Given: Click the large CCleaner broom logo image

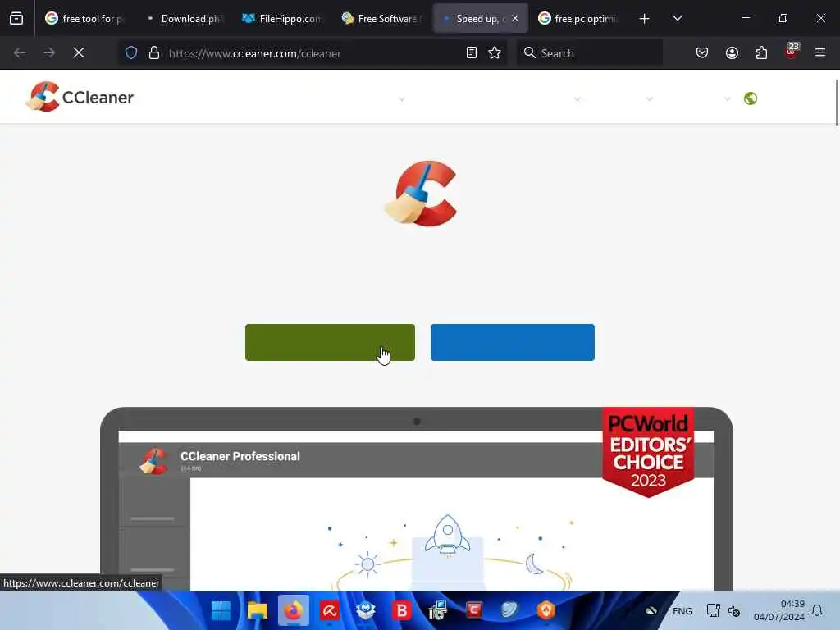Looking at the screenshot, I should click(421, 194).
